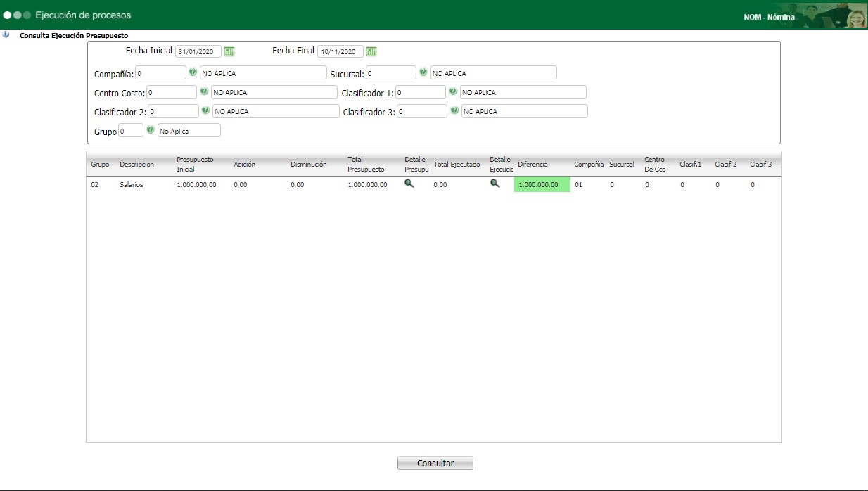
Task: Click the Compañía lookup help icon
Action: [193, 72]
